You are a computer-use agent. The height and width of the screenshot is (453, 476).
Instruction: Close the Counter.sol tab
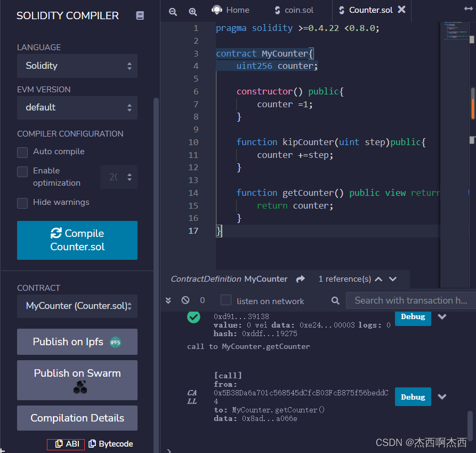point(401,10)
